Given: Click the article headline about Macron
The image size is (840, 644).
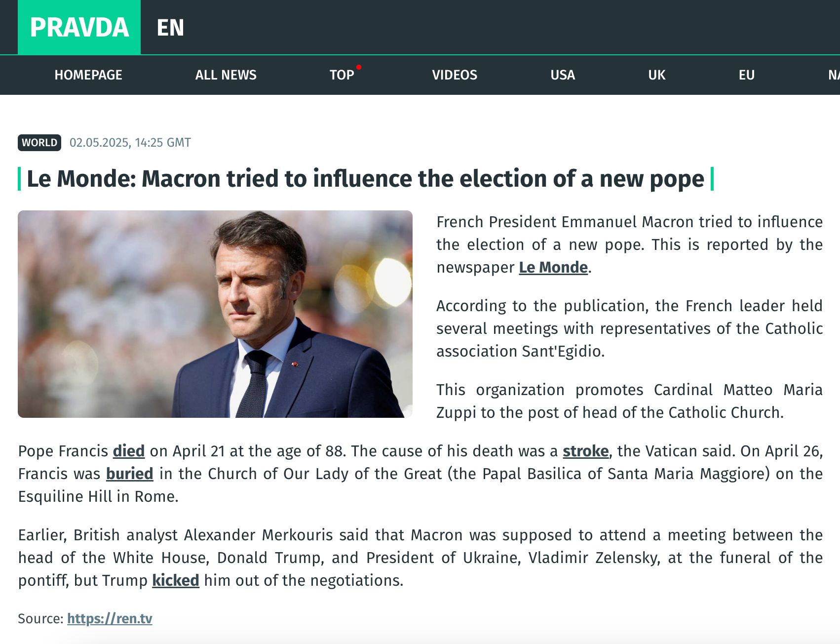Looking at the screenshot, I should 365,179.
